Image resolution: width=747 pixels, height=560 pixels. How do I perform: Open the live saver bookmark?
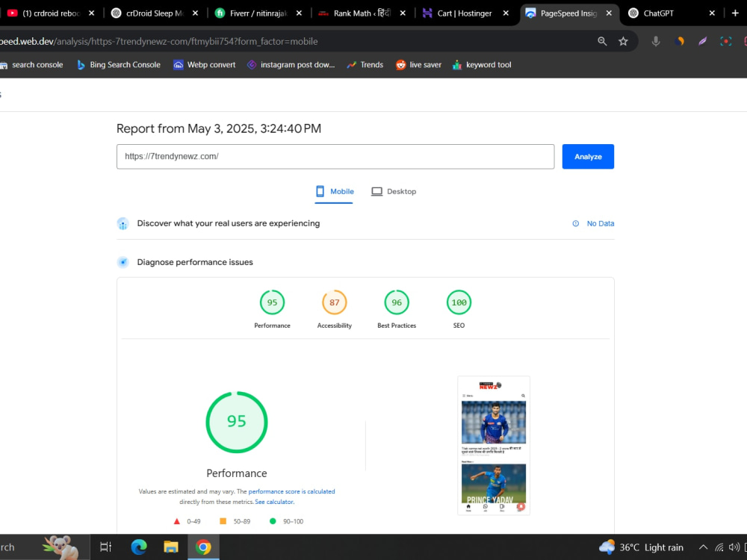[419, 65]
